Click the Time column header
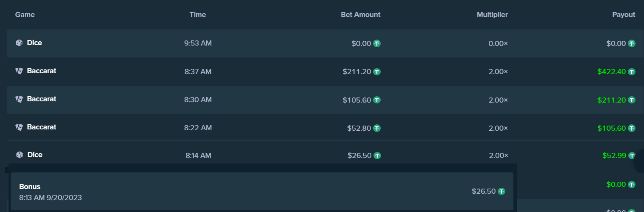Viewport: 644px width, 212px height. [x=198, y=14]
